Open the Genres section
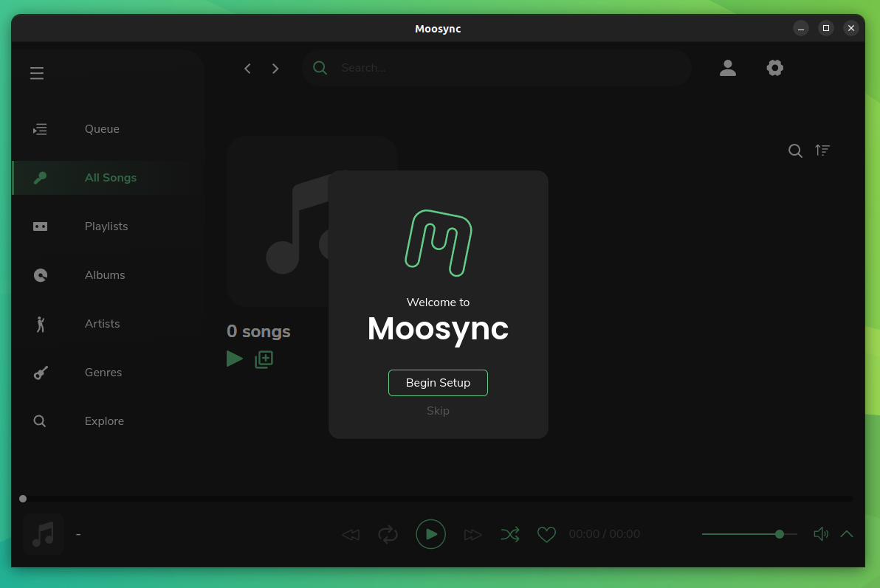This screenshot has height=588, width=880. tap(40, 372)
